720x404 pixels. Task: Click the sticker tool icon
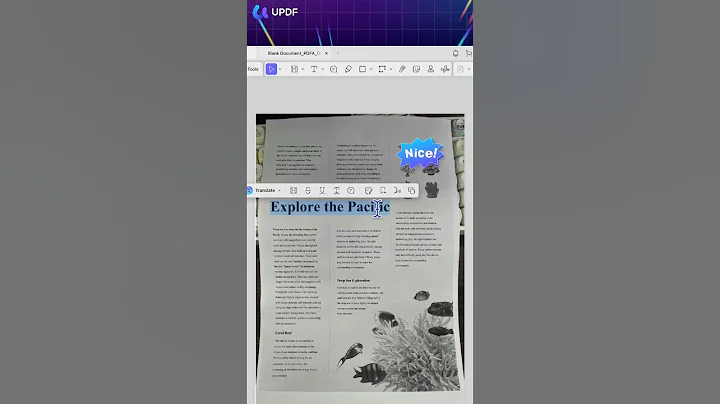click(416, 69)
